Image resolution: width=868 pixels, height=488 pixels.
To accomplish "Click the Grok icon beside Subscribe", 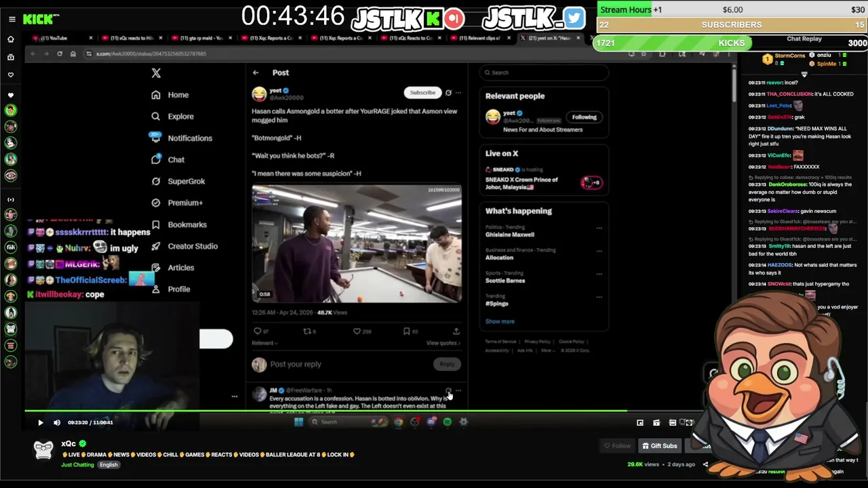I will tap(448, 93).
